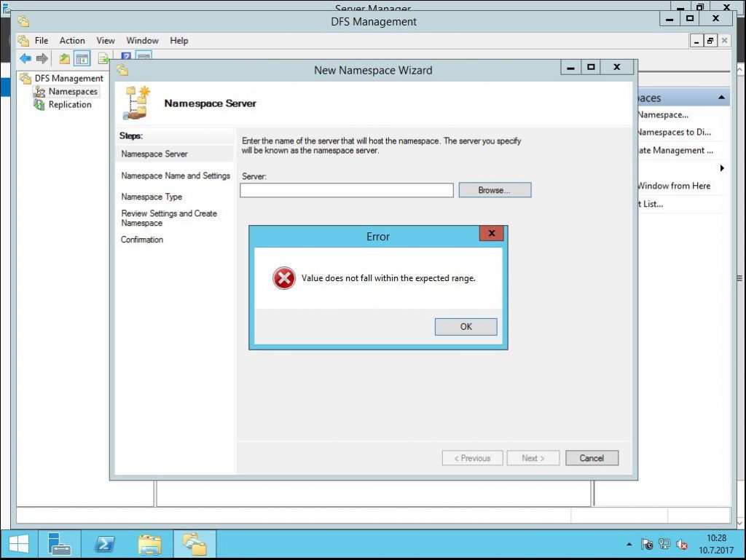This screenshot has height=560, width=746.
Task: Open the Action menu
Action: [72, 41]
